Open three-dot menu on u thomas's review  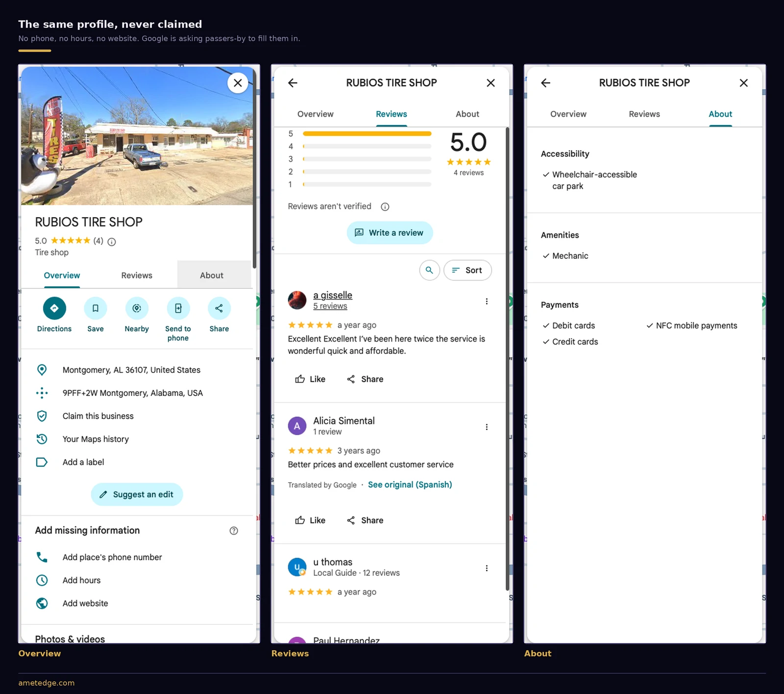[x=487, y=568]
